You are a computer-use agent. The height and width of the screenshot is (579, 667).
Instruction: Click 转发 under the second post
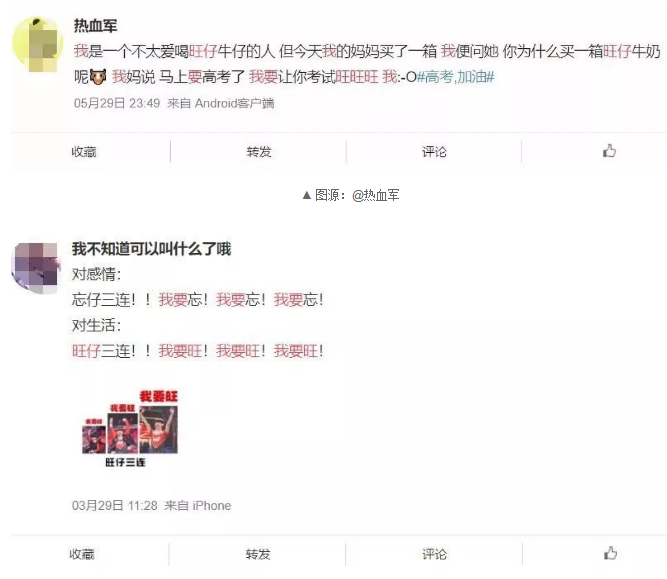tap(258, 554)
